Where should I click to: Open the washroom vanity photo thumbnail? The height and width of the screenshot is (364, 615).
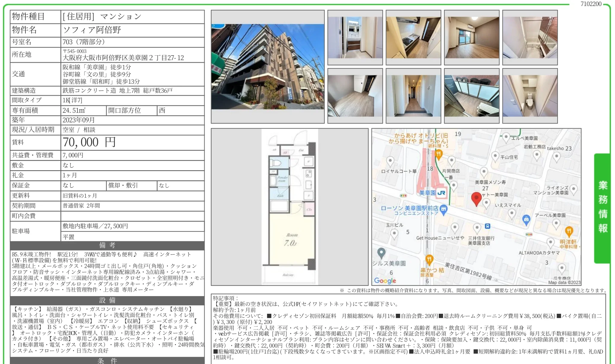[x=355, y=37]
